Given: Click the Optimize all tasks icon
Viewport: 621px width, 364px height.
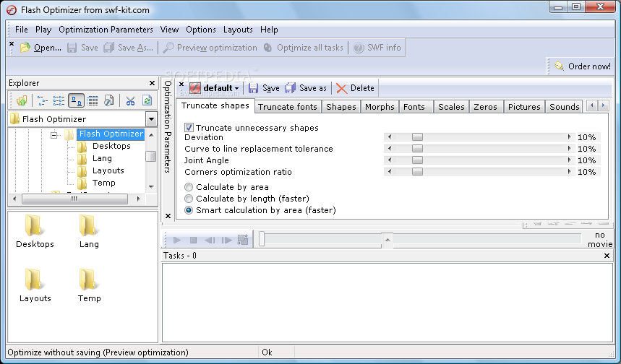Looking at the screenshot, I should point(268,48).
